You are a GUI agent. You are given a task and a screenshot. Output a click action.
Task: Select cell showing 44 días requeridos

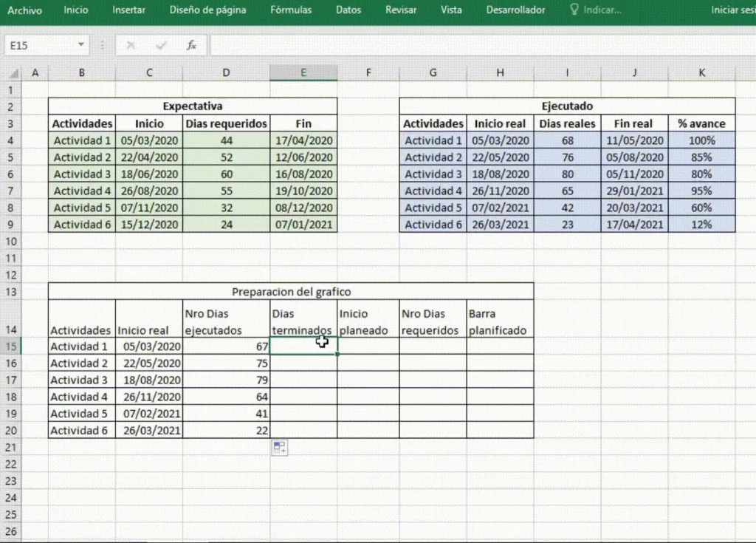226,140
